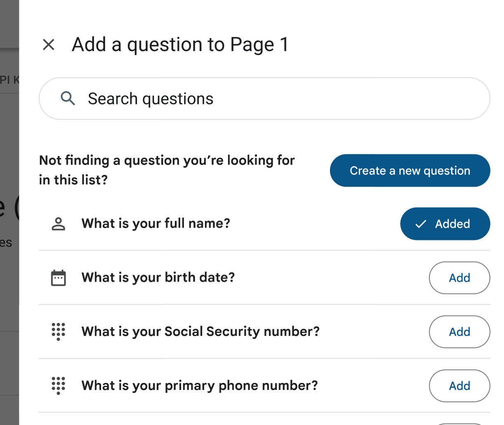Click the dialog text asking about missing questions
This screenshot has height=425, width=504.
(167, 170)
